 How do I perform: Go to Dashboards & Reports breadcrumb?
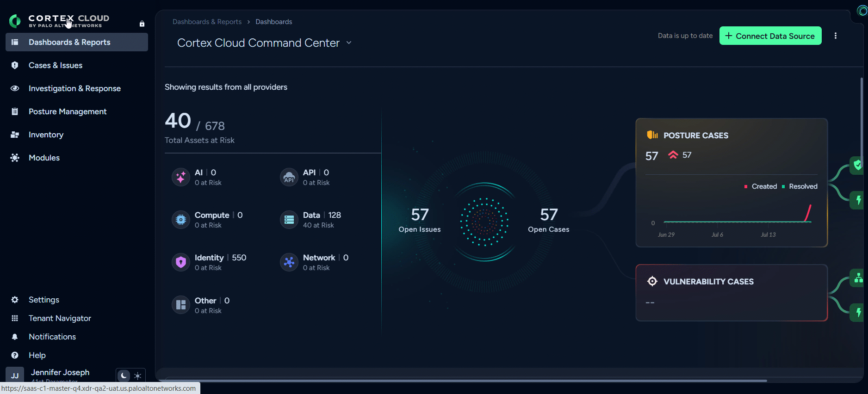[207, 22]
